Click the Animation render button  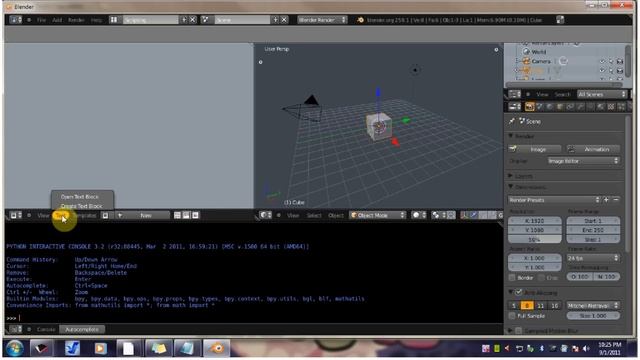coord(594,149)
